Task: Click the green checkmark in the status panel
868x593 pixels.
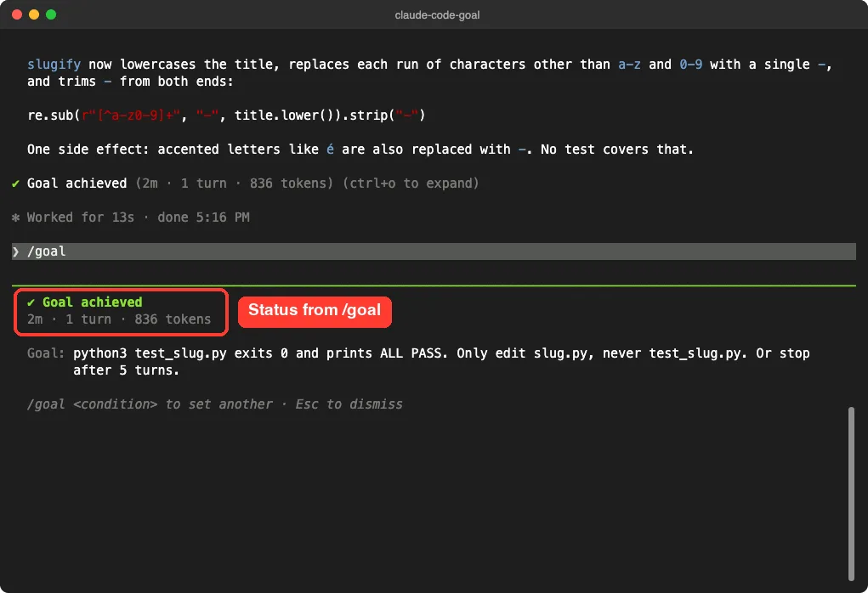Action: point(31,302)
